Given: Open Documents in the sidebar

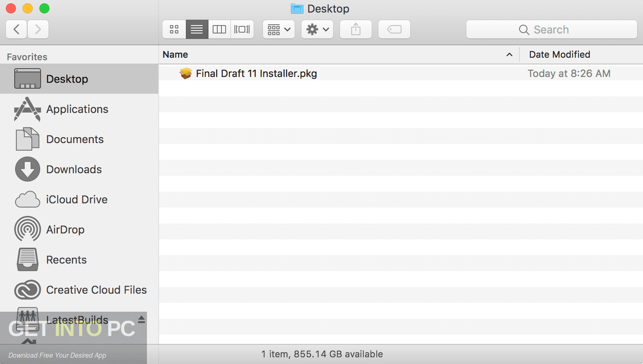Looking at the screenshot, I should click(79, 139).
